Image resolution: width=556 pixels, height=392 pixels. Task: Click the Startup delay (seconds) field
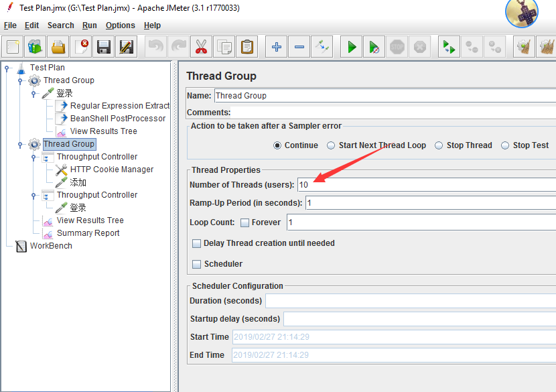[x=420, y=319]
